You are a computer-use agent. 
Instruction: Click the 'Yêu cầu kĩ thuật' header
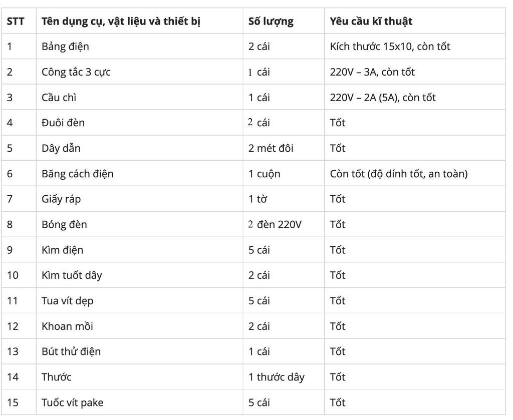coord(371,22)
